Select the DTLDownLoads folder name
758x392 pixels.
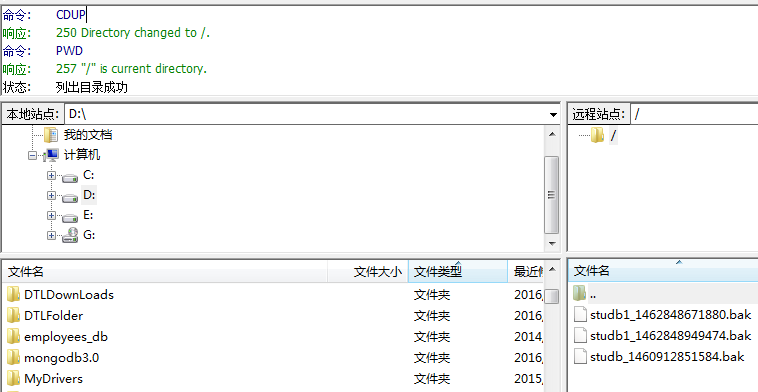[69, 295]
